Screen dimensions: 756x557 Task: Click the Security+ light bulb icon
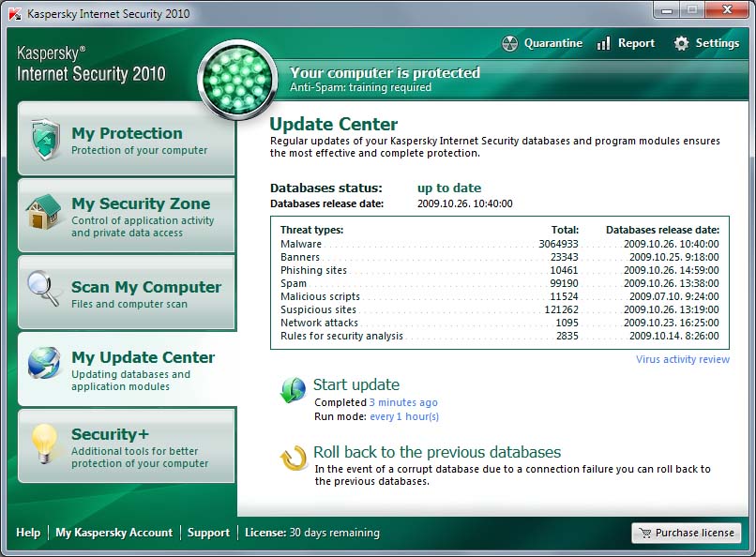[44, 444]
